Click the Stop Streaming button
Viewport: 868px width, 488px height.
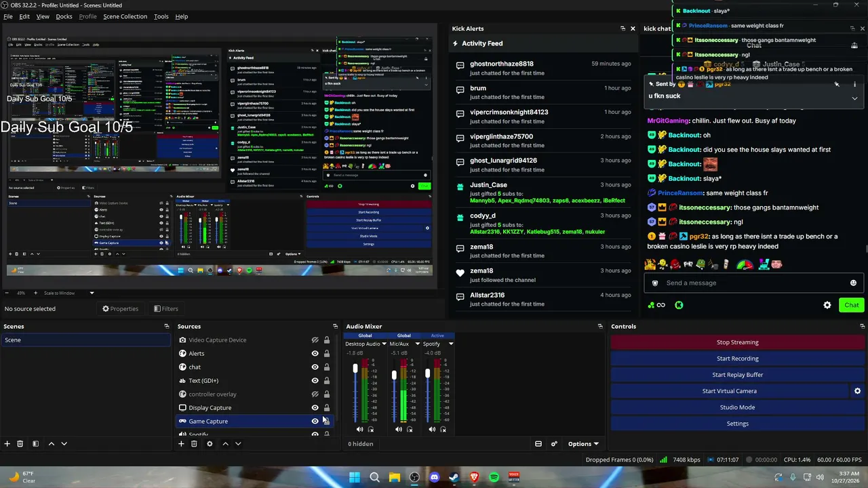[737, 342]
